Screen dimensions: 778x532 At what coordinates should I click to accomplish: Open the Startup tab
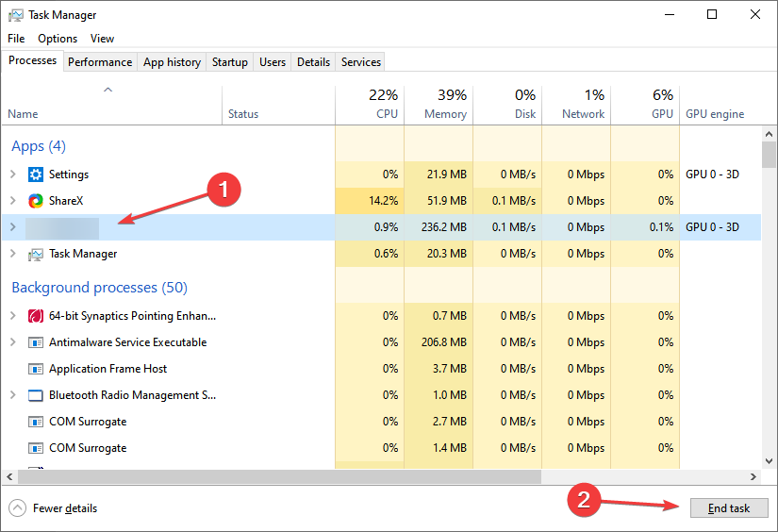tap(229, 62)
